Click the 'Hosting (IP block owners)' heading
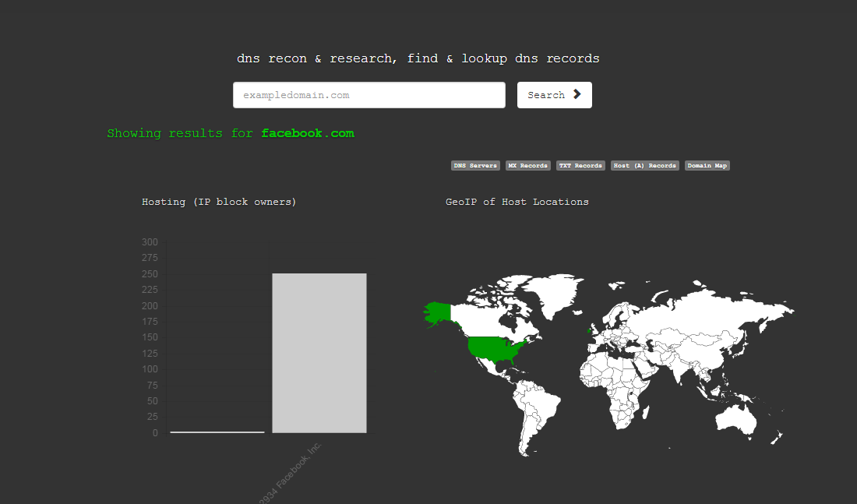 [x=219, y=202]
